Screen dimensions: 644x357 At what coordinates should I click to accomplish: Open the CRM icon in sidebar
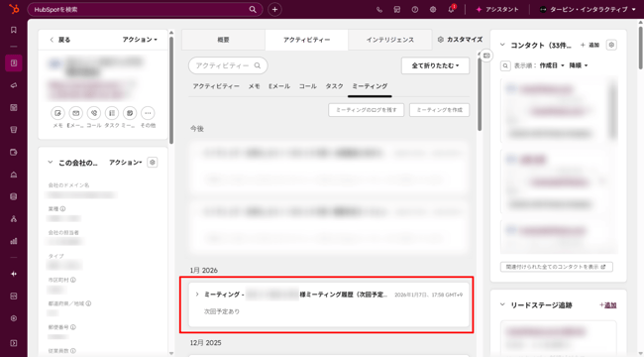(x=14, y=62)
